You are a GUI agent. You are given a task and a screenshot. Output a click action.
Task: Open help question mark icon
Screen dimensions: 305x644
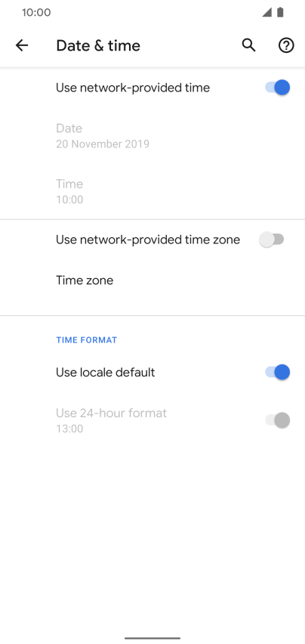click(286, 45)
